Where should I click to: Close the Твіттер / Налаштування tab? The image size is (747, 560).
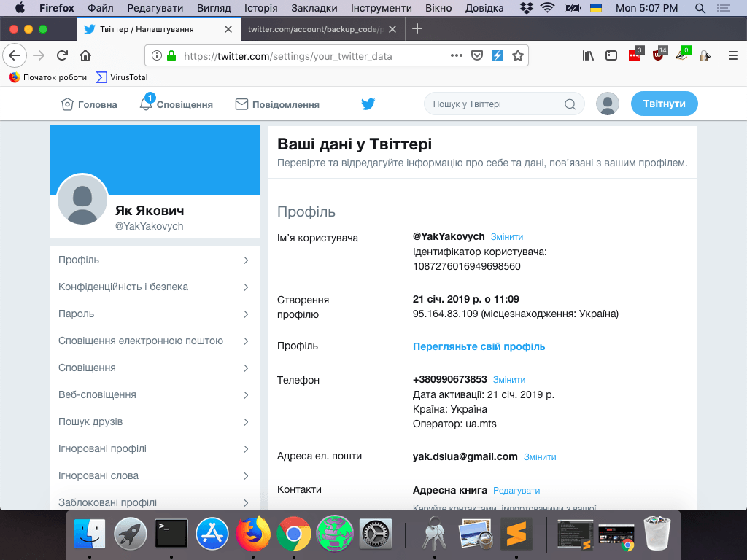[x=228, y=29]
